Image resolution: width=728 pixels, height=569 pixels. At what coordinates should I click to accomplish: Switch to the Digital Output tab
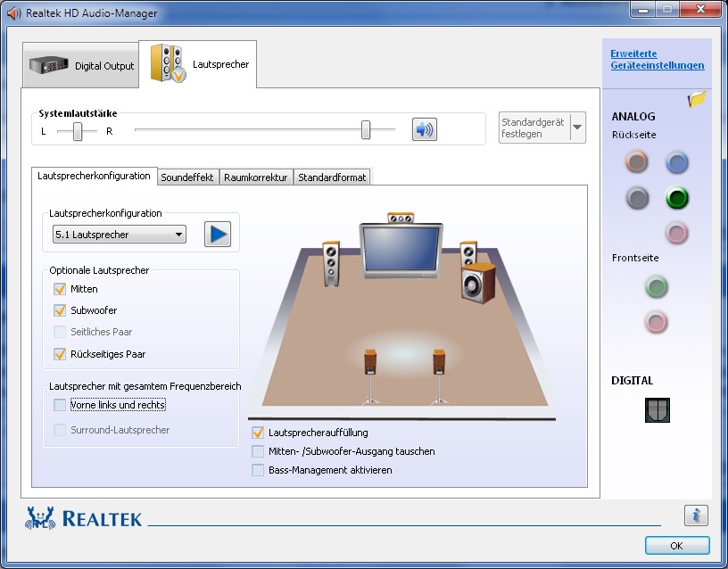(81, 65)
